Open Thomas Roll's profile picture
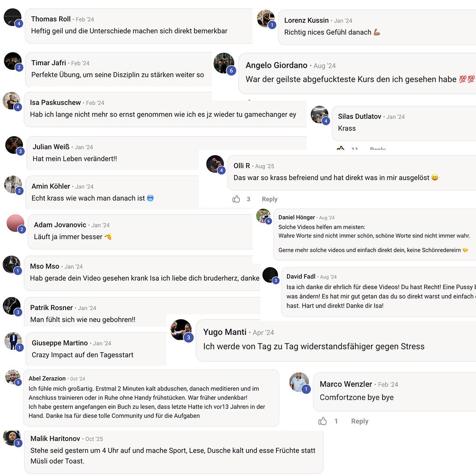 12,18
